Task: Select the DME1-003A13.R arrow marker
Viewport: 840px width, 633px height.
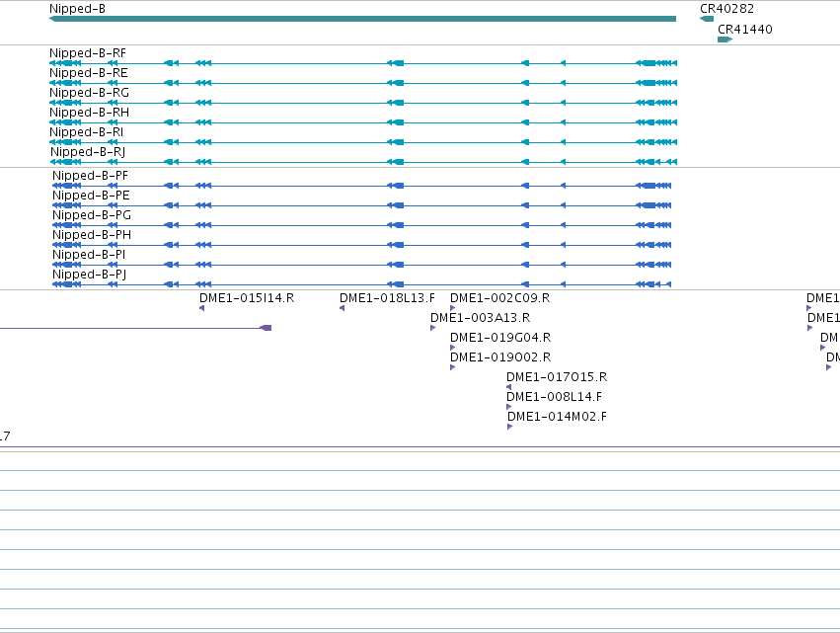Action: [433, 328]
